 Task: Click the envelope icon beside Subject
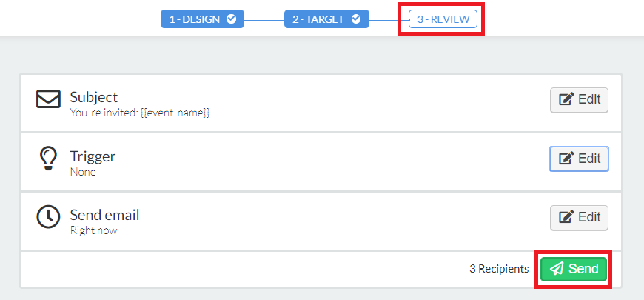(x=48, y=99)
